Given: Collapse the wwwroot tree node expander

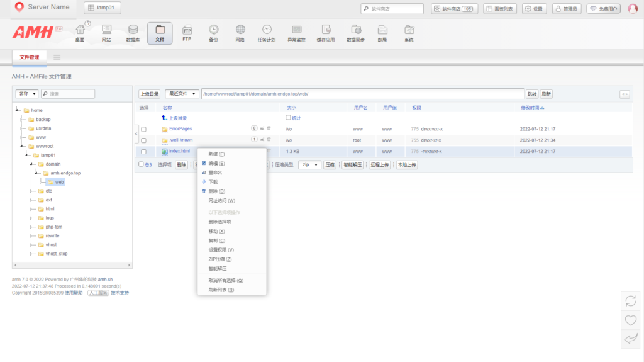Looking at the screenshot, I should click(22, 145).
